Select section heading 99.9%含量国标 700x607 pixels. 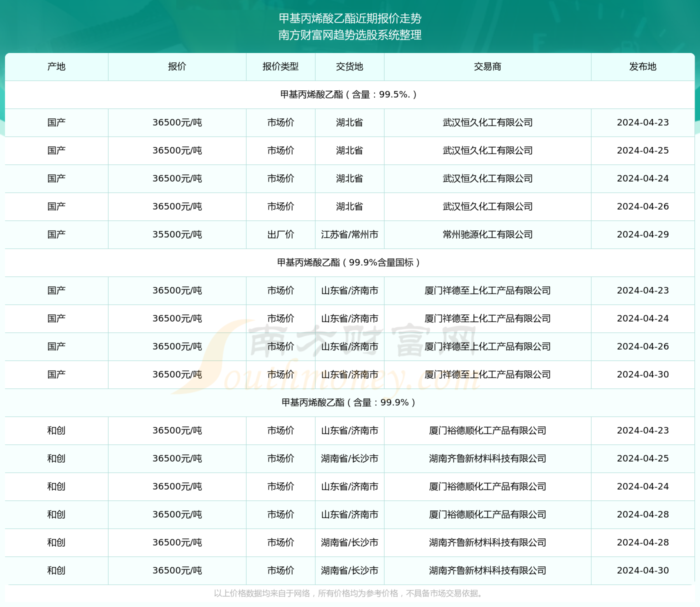pyautogui.click(x=350, y=262)
